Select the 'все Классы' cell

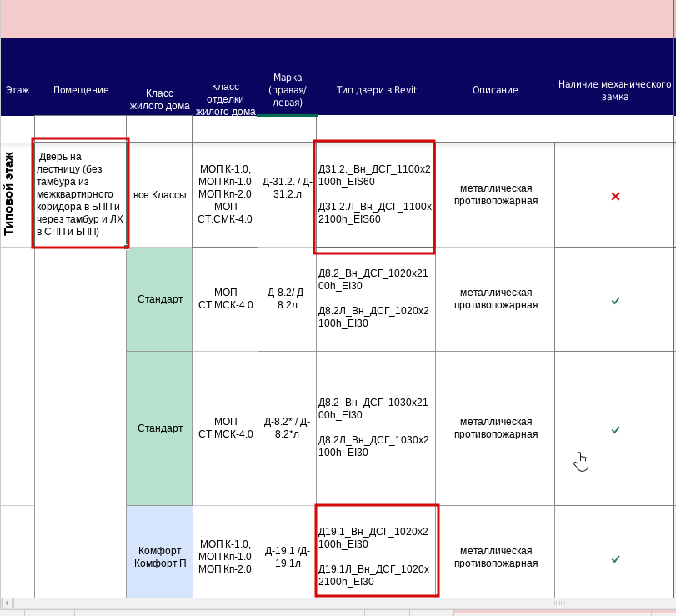tap(159, 195)
